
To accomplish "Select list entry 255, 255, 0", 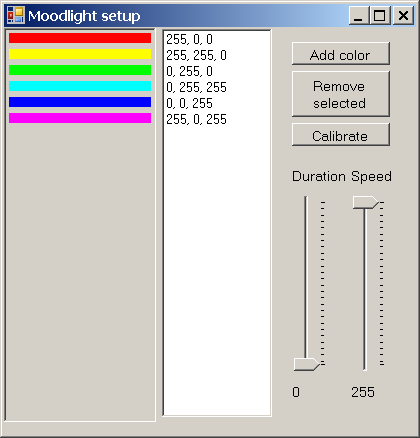I will pyautogui.click(x=217, y=55).
